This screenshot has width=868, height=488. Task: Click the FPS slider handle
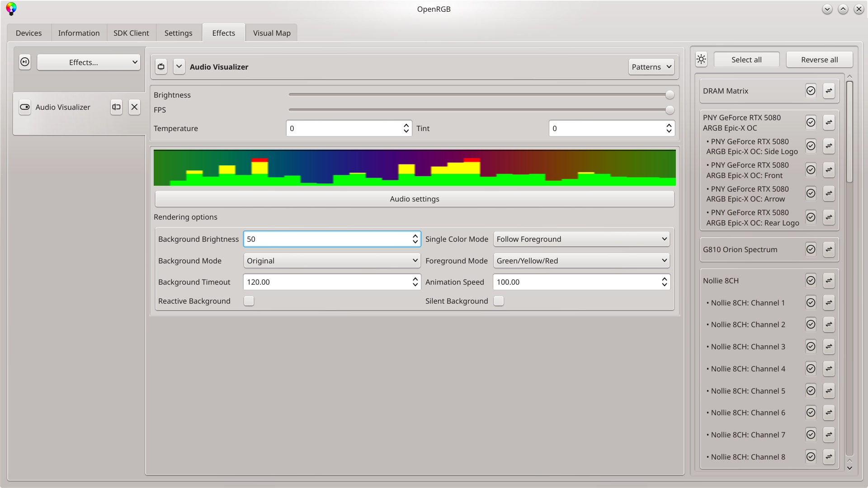670,110
